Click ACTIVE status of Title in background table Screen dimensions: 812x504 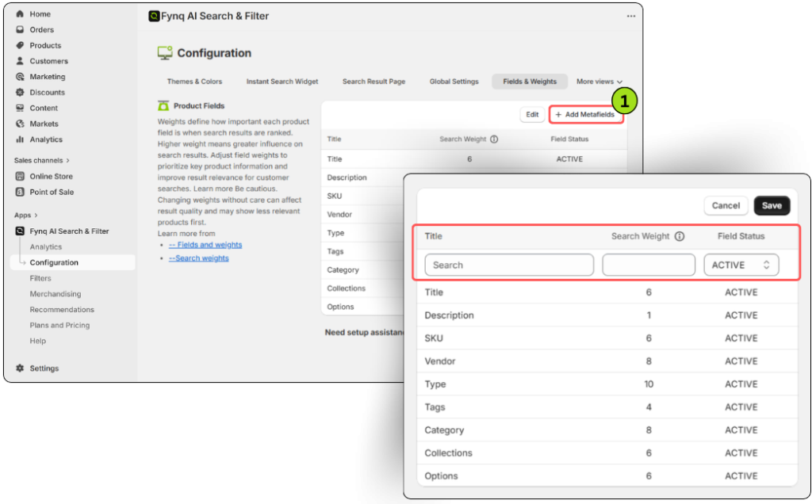point(569,158)
